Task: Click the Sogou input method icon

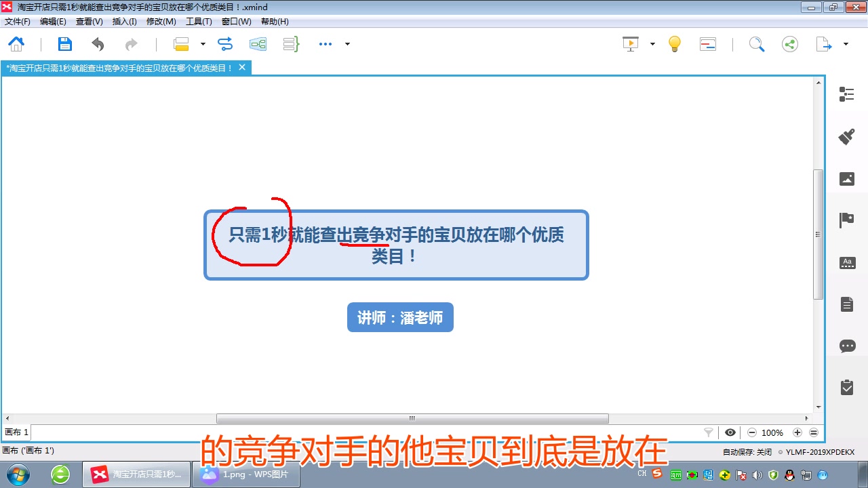Action: 656,474
